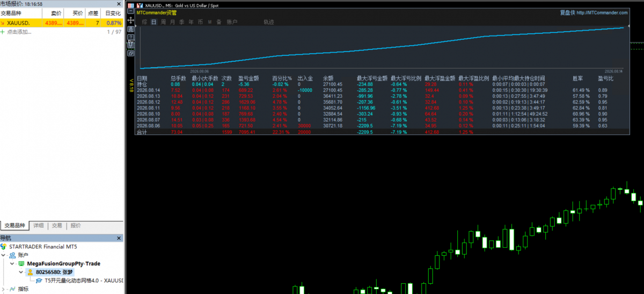
Task: Click the graduation-cap expert icon for T5开元量化动态网格4.0
Action: [x=39, y=281]
